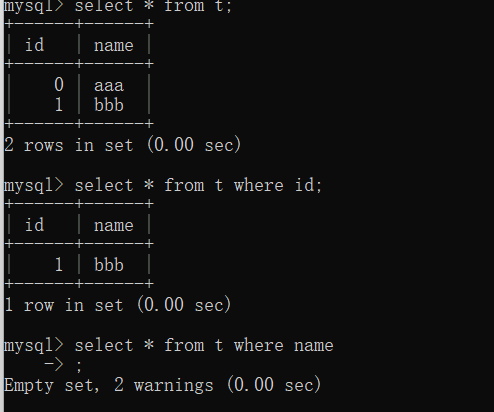Click the 'aaa' name cell

[x=109, y=86]
